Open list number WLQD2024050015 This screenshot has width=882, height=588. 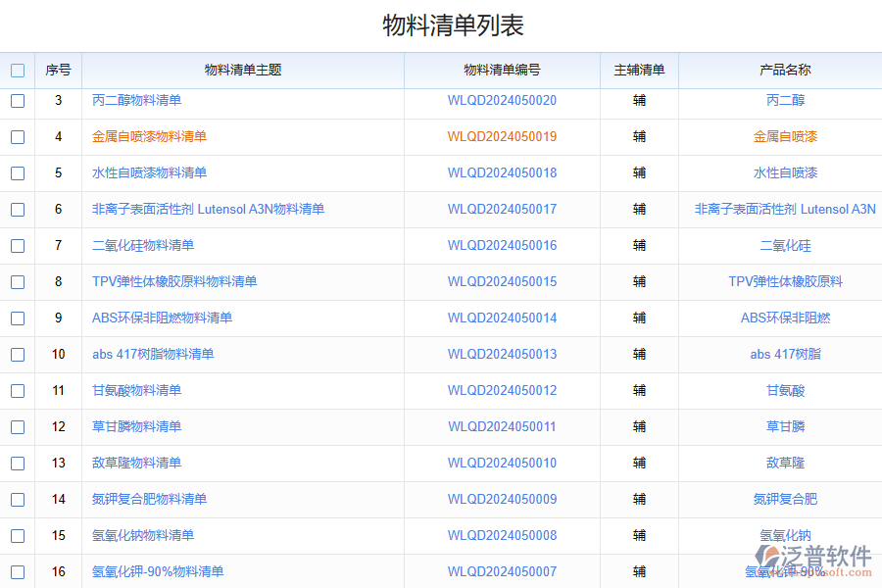click(502, 282)
